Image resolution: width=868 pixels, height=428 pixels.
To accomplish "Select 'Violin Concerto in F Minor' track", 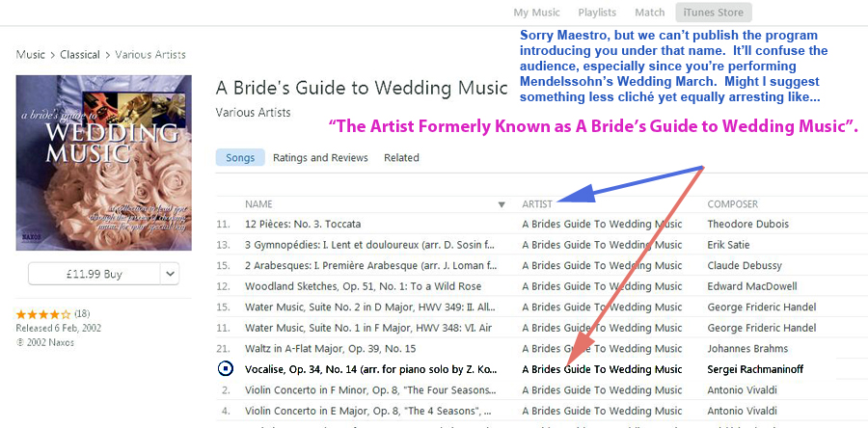I will [x=370, y=390].
